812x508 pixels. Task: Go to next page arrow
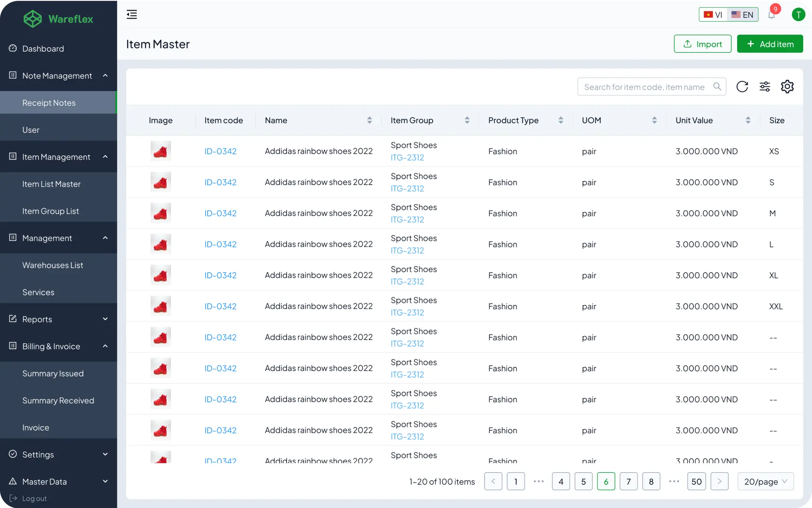(720, 482)
